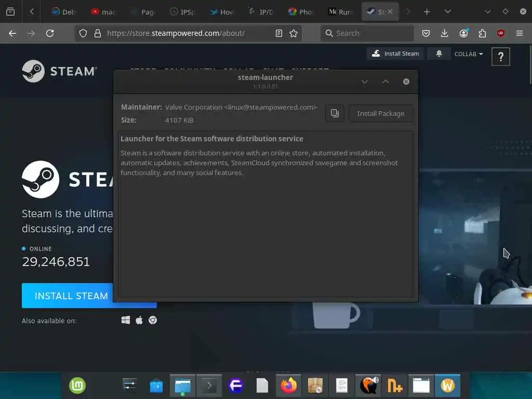Go back with the browser back arrow
532x399 pixels.
coord(12,33)
